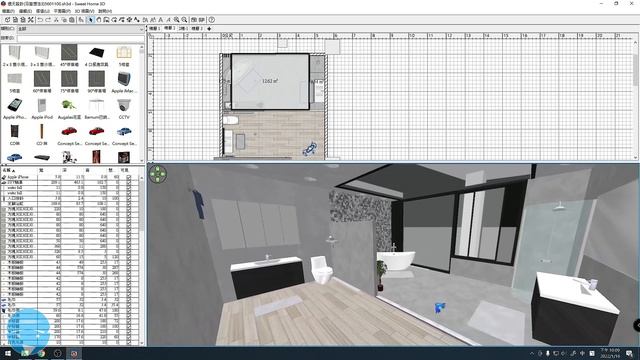Image resolution: width=640 pixels, height=360 pixels.
Task: Click the Undo arrow in toolbar
Action: click(40, 20)
